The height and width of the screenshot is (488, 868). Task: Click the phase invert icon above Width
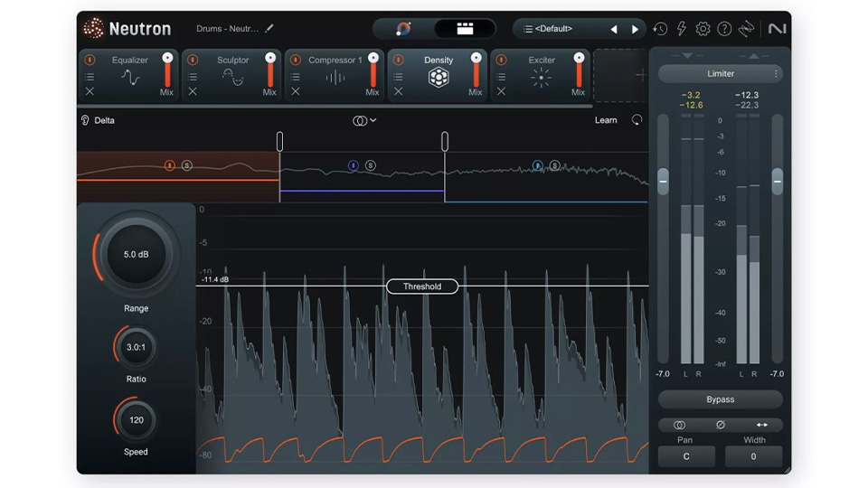pos(721,425)
